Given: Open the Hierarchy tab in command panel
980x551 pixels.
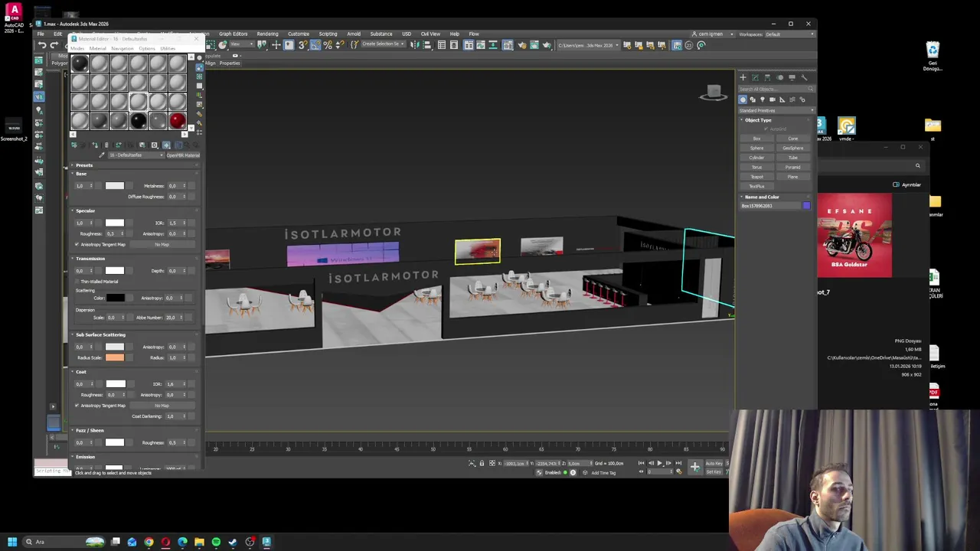Looking at the screenshot, I should 767,77.
